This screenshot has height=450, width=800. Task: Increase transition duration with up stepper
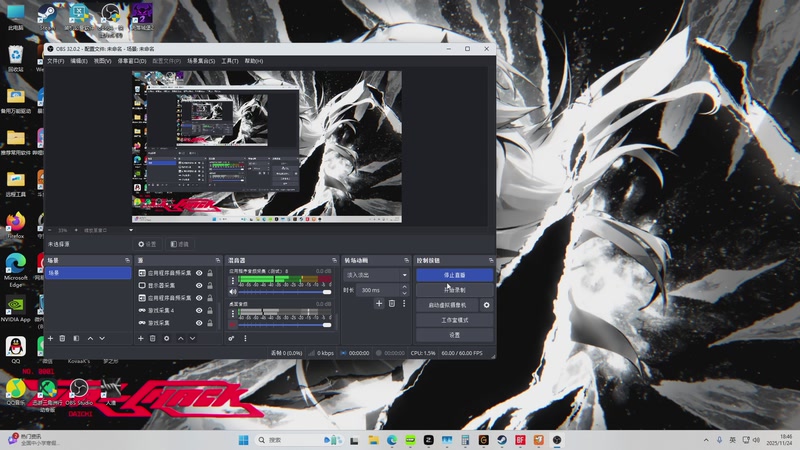click(x=405, y=287)
